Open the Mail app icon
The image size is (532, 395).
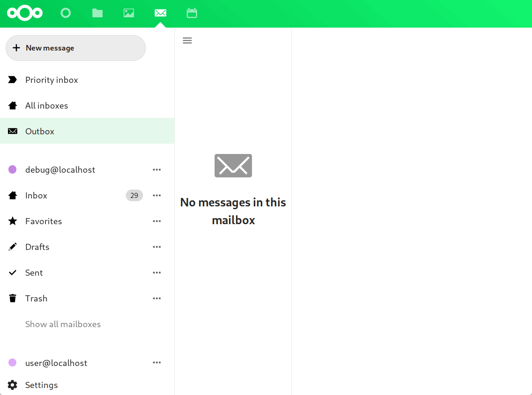160,13
